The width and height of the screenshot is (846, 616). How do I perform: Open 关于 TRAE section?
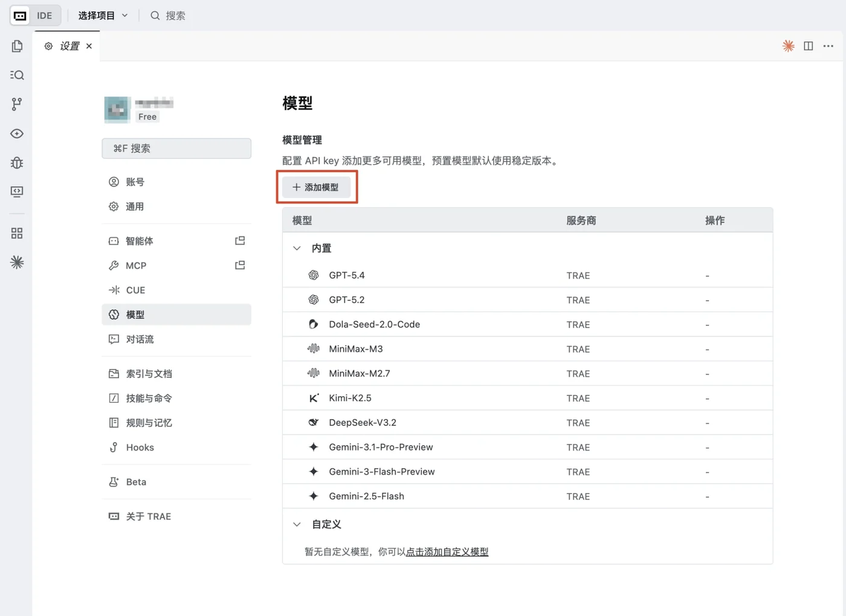(176, 516)
